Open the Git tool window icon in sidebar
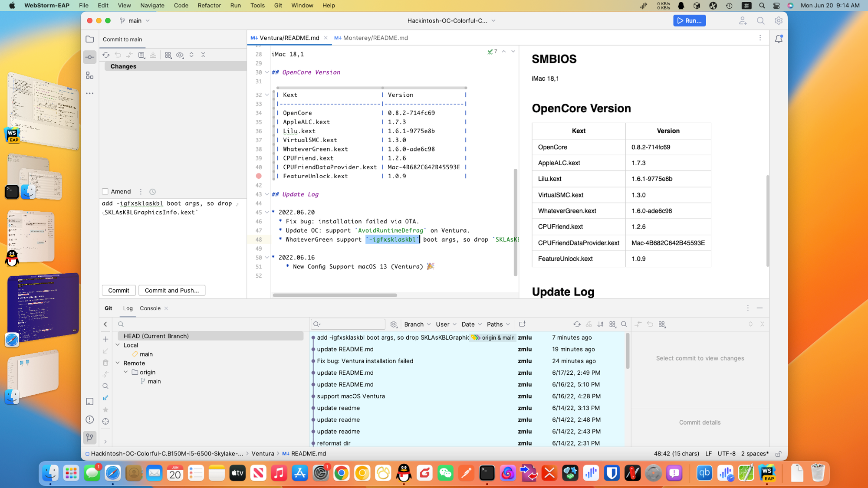This screenshot has height=488, width=868. (90, 437)
